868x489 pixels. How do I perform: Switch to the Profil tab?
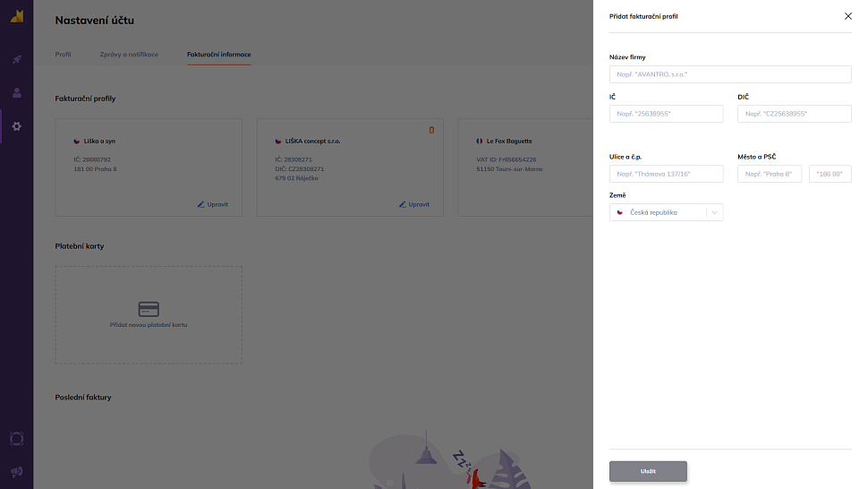pos(63,55)
